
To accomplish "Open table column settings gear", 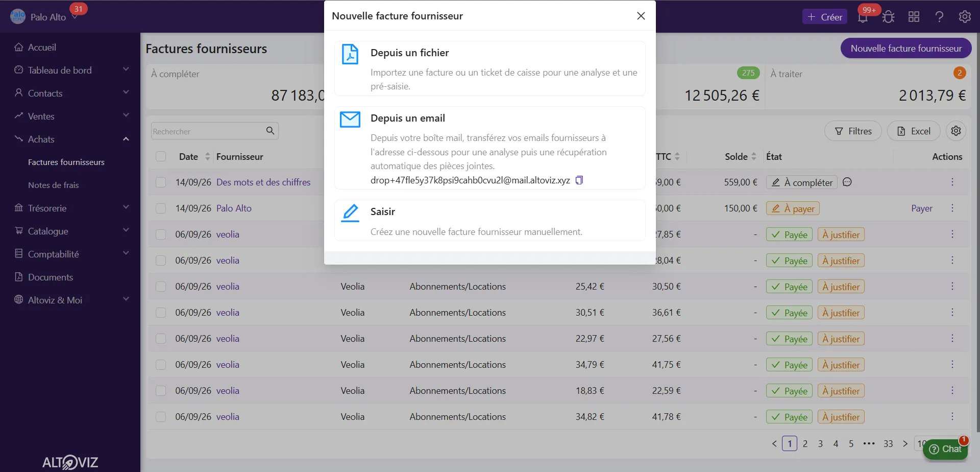I will (956, 131).
